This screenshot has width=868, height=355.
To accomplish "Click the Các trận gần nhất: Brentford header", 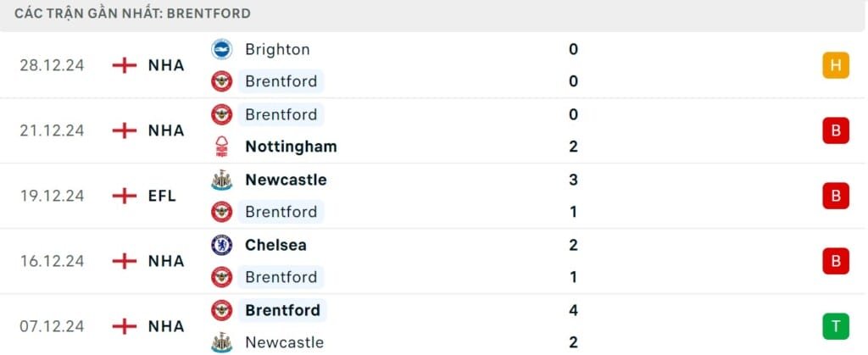I will coord(132,14).
